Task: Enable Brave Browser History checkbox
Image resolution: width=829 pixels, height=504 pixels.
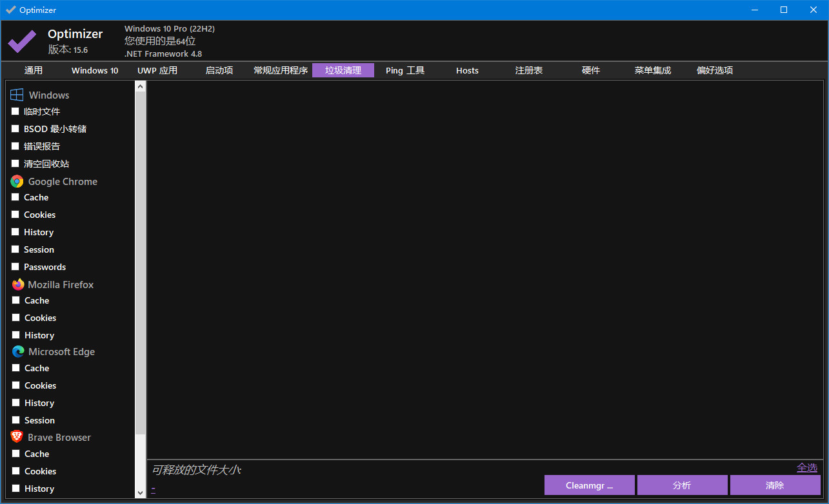Action: tap(15, 488)
